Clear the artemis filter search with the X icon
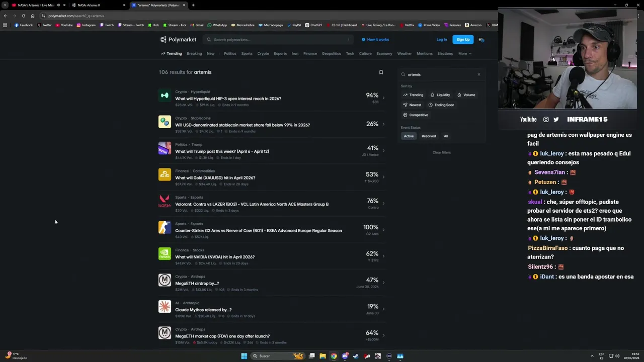The height and width of the screenshot is (362, 644). coord(478,74)
